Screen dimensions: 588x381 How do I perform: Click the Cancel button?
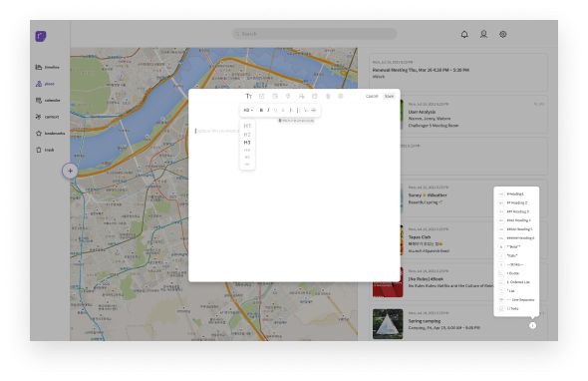click(372, 96)
